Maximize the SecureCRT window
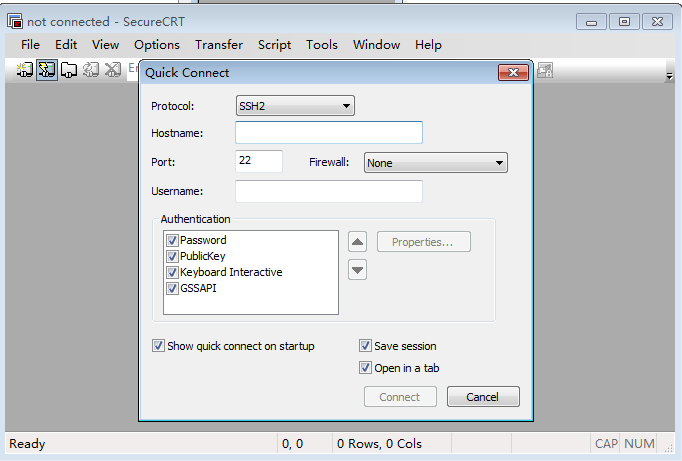 (x=624, y=22)
